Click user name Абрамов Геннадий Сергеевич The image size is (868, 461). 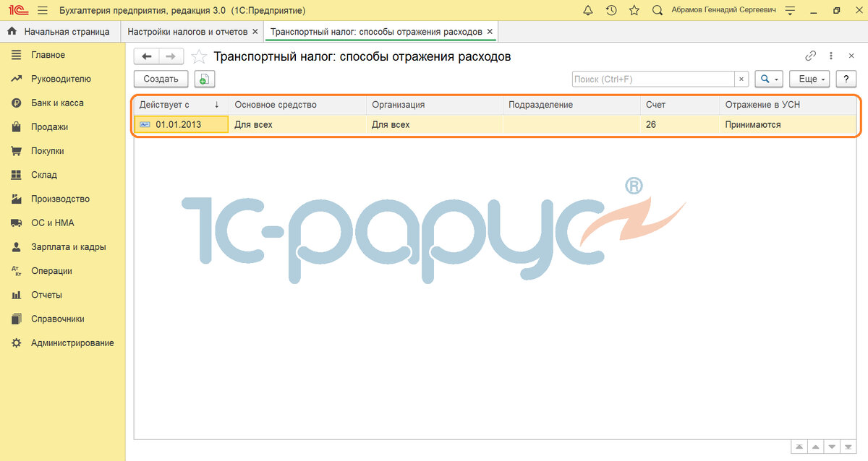coord(723,11)
